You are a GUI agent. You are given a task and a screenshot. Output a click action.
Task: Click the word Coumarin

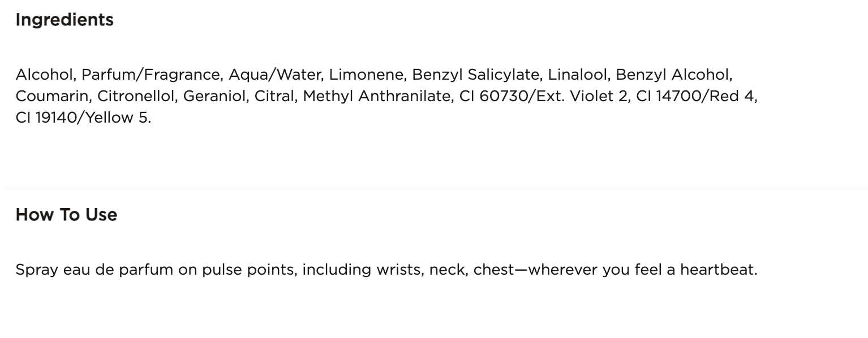pyautogui.click(x=53, y=96)
